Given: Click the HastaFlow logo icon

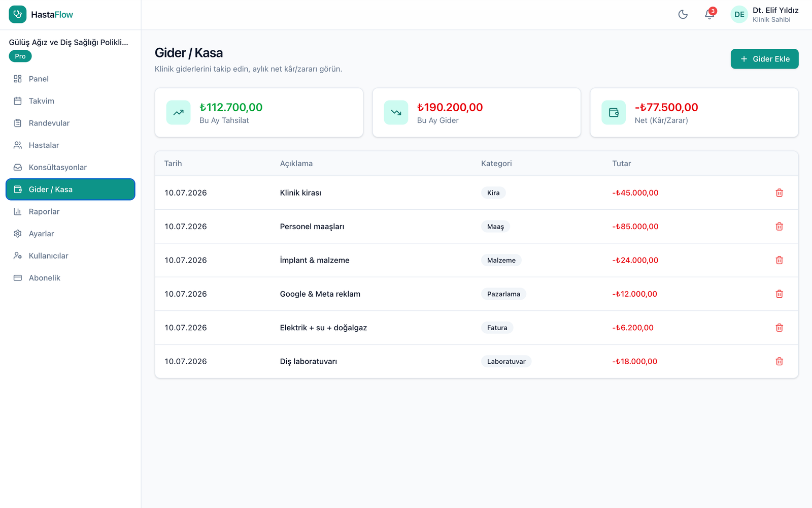Looking at the screenshot, I should click(18, 14).
